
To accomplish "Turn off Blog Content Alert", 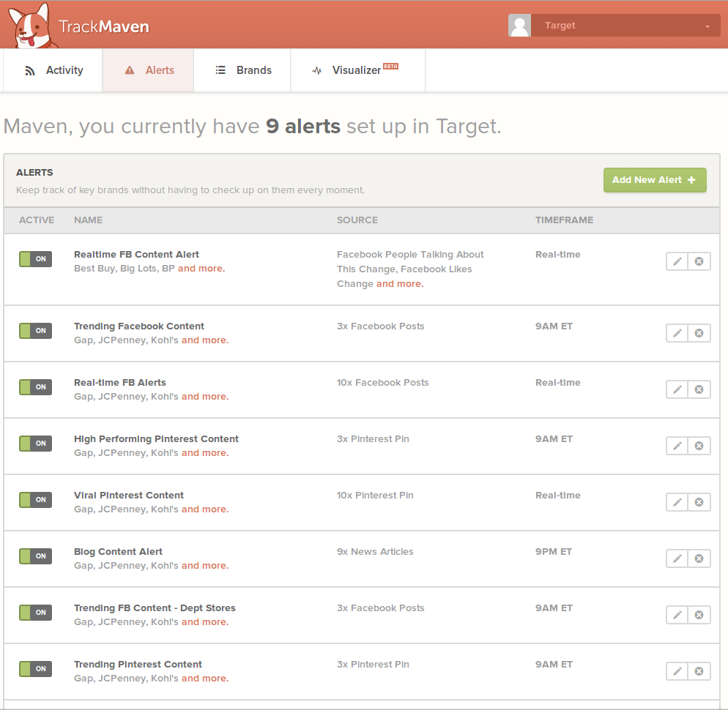I will coord(35,556).
